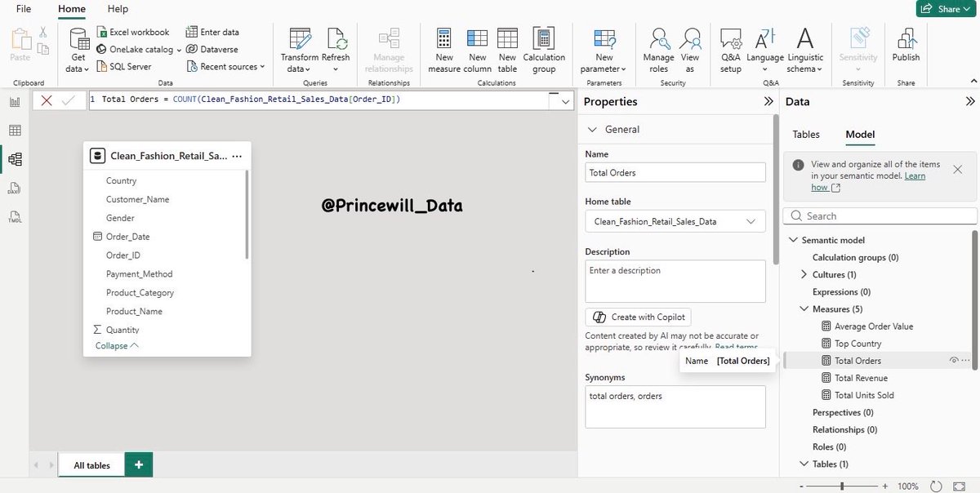This screenshot has height=493, width=980.
Task: Select Top Country measure
Action: tap(857, 344)
